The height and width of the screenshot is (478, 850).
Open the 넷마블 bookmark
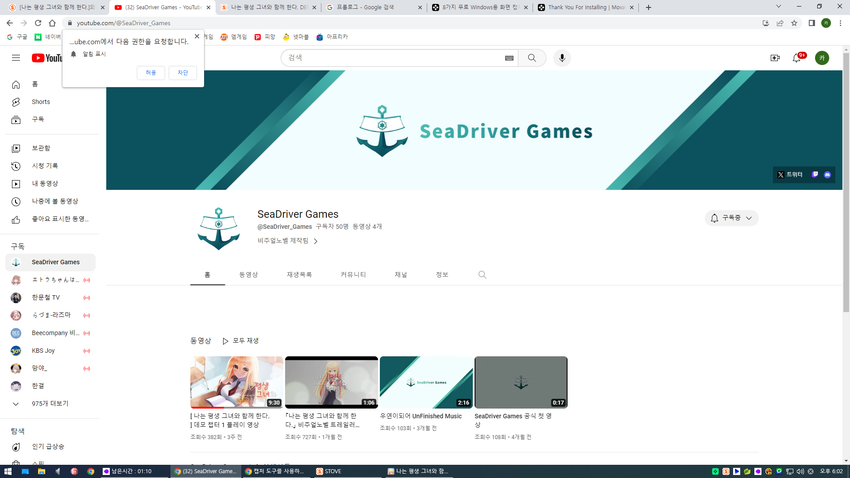click(x=295, y=37)
